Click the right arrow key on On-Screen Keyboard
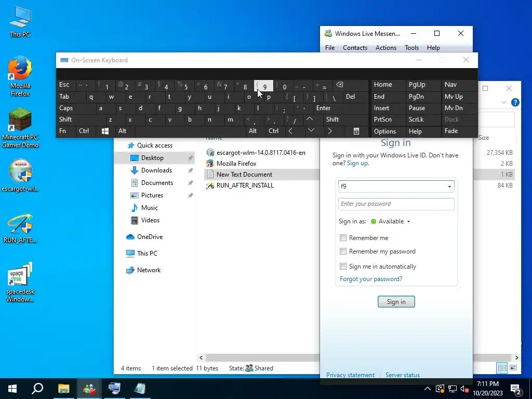This screenshot has width=532, height=399. 330,131
